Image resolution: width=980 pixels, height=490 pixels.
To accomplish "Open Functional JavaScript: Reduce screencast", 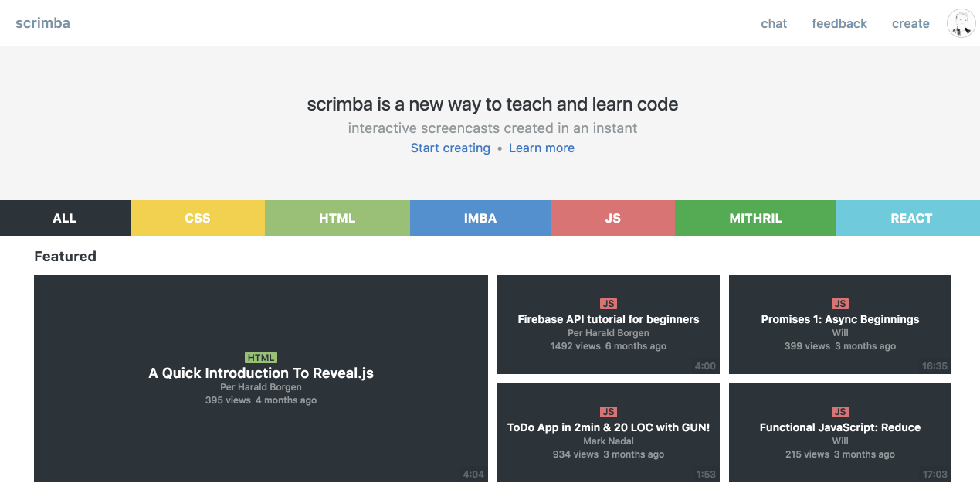I will (840, 427).
